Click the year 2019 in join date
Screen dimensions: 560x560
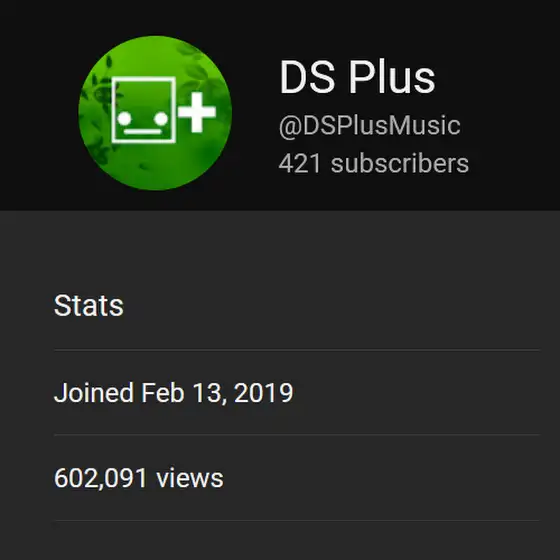(x=264, y=392)
